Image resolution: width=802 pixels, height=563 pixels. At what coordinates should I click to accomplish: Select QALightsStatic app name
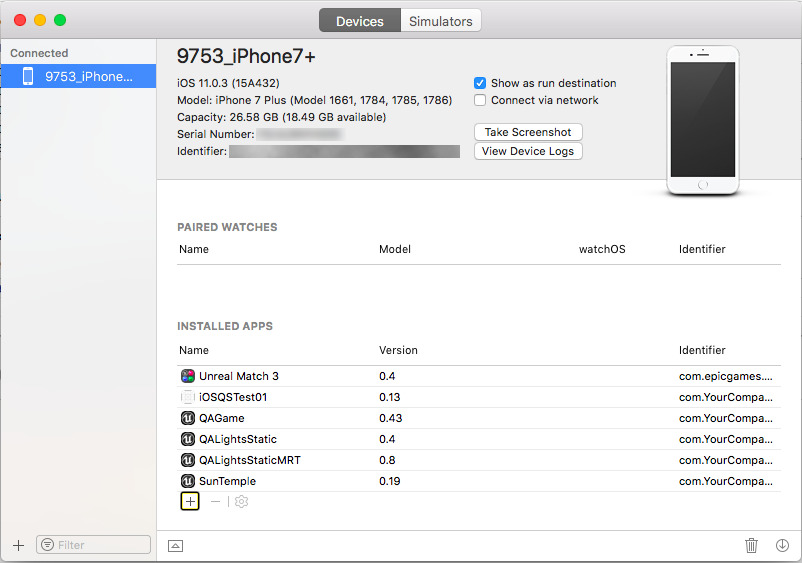(x=238, y=439)
